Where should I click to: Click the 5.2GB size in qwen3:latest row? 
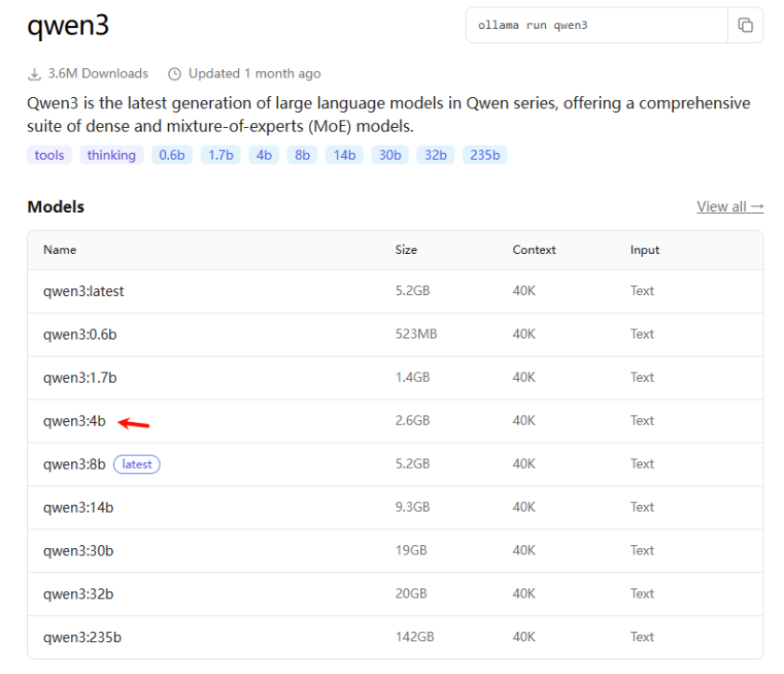pyautogui.click(x=413, y=291)
